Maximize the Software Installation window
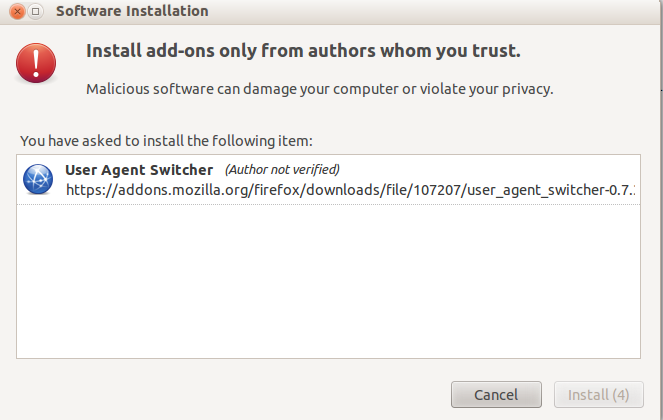This screenshot has height=420, width=663. click(x=35, y=12)
